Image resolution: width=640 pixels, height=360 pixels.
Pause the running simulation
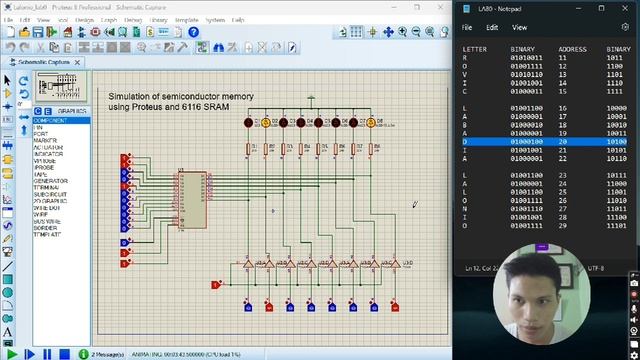47,354
